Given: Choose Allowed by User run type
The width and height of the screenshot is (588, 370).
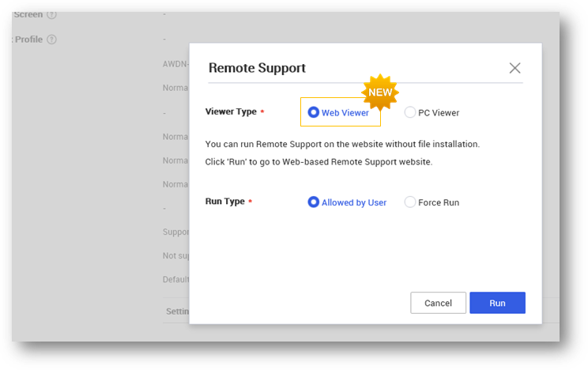Looking at the screenshot, I should pos(313,202).
